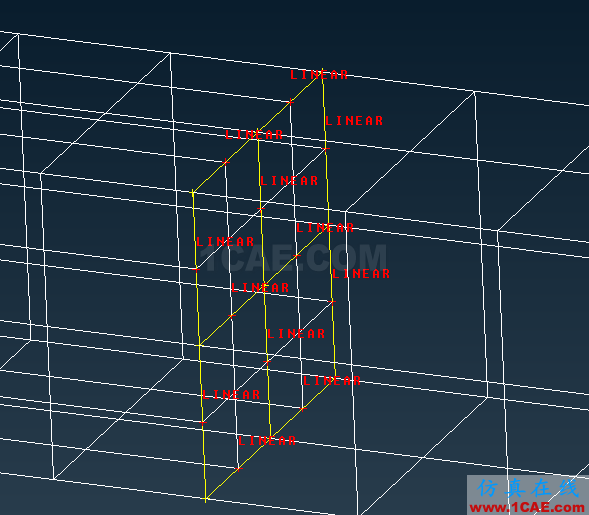Click the LINEAR label between the upper diagonal label and the watermark
This screenshot has width=589, height=515.
coord(289,181)
